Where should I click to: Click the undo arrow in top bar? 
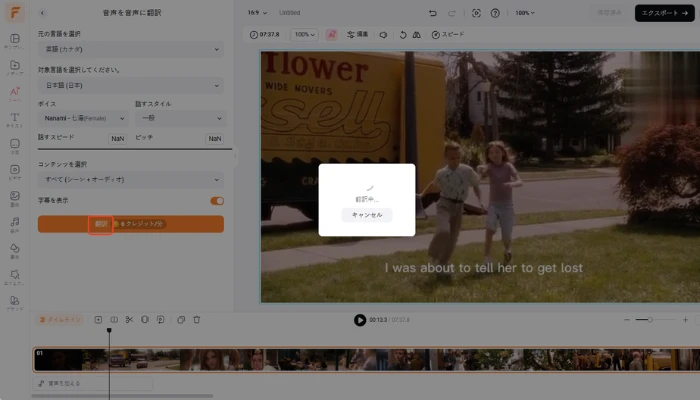click(432, 13)
